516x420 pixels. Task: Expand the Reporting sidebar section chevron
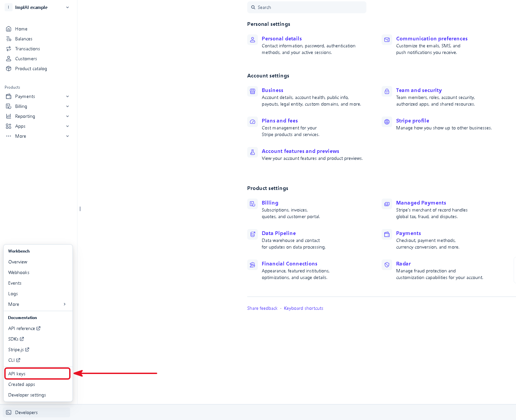pos(68,116)
